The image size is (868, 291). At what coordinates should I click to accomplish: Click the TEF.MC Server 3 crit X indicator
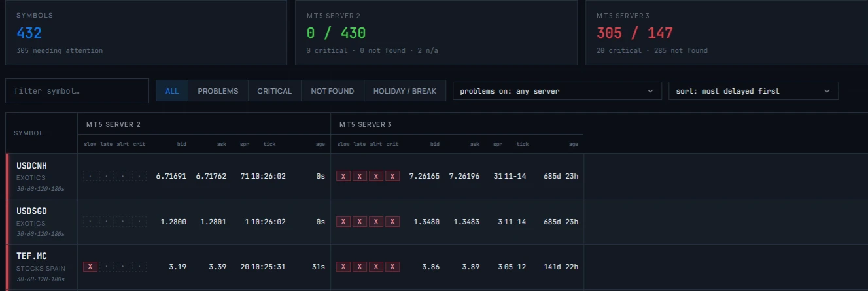[x=392, y=267]
